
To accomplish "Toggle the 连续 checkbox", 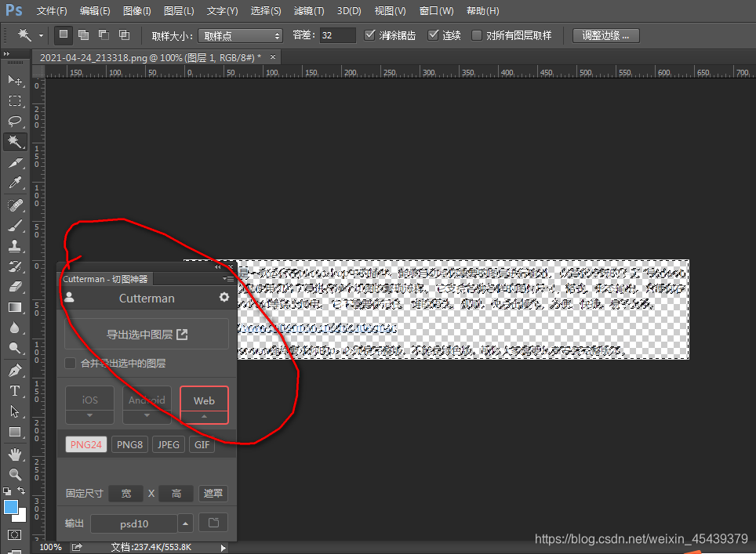I will click(x=434, y=34).
